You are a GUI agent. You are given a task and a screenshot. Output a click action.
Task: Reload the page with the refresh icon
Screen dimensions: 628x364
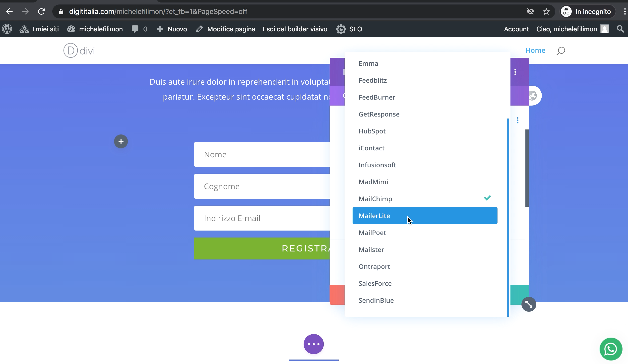[x=41, y=11]
